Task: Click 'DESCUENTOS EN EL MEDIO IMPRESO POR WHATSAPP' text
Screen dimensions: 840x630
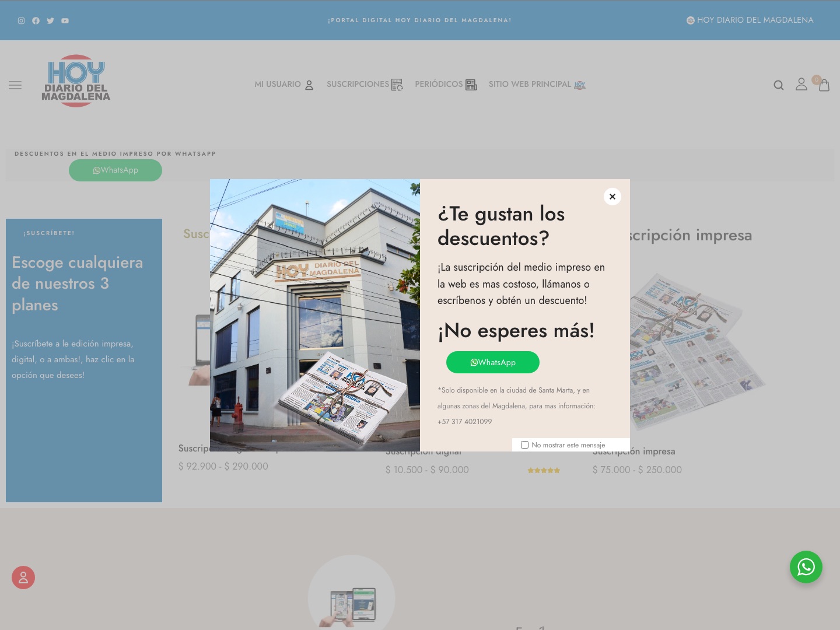Action: click(x=115, y=154)
